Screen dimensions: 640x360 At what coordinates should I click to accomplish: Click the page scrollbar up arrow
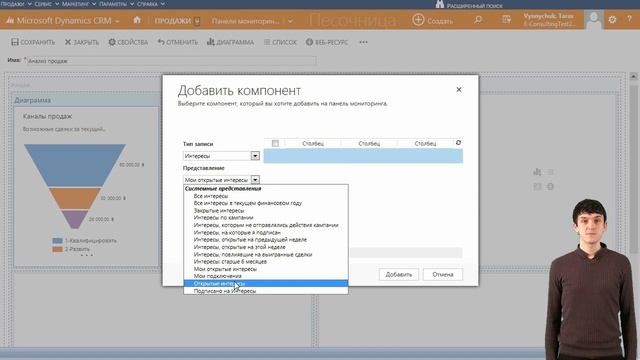633,76
